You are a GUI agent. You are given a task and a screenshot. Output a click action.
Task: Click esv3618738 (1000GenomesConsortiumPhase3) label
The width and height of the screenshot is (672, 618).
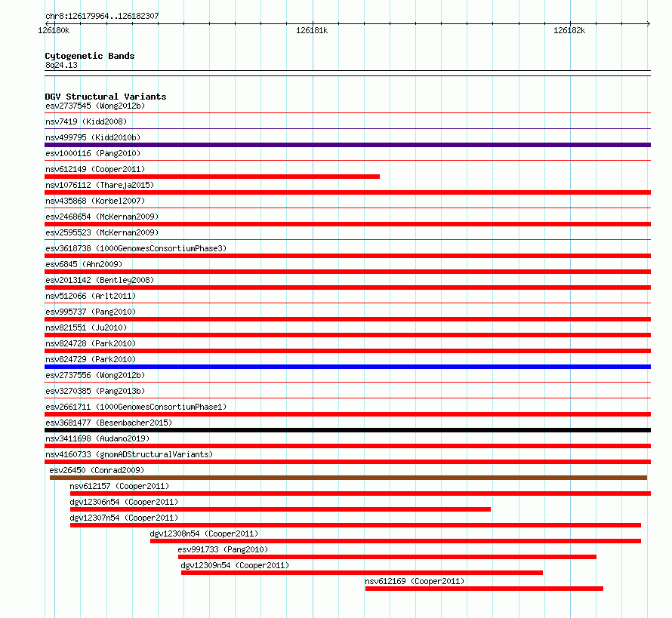tap(136, 248)
